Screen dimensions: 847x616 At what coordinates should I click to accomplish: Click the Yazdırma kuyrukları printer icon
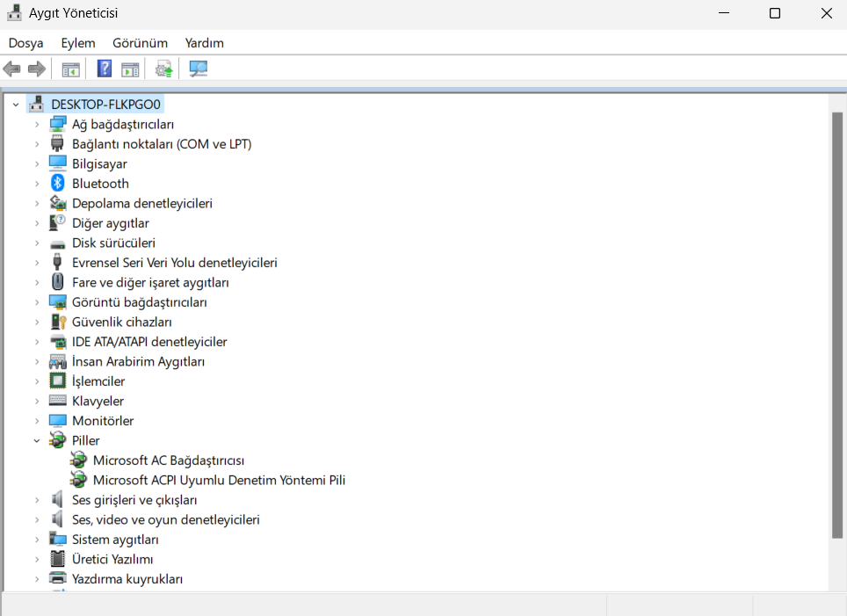point(57,578)
